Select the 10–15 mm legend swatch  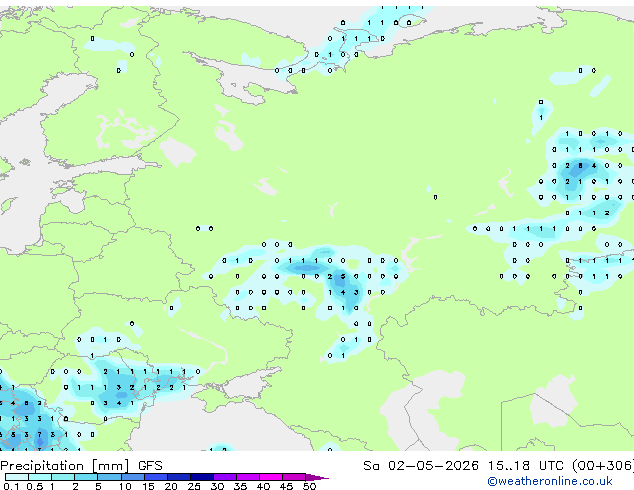(x=133, y=477)
